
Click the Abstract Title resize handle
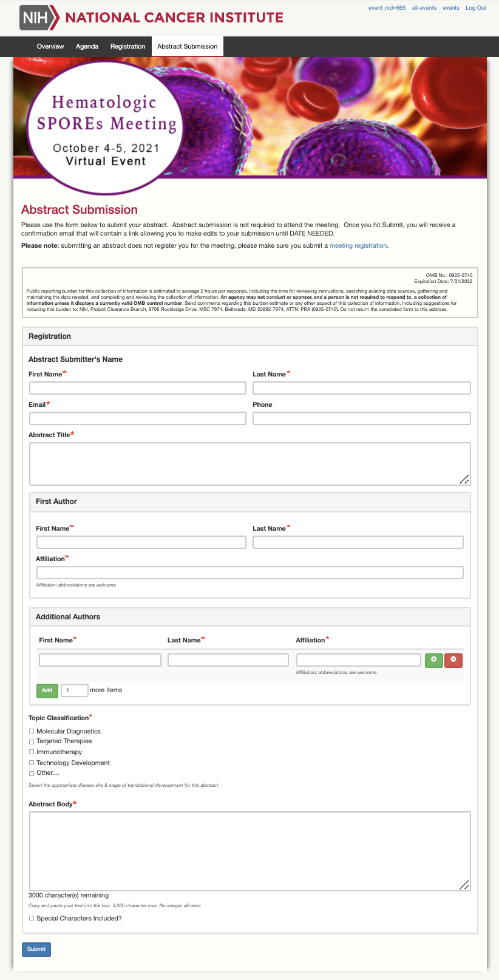tap(464, 479)
